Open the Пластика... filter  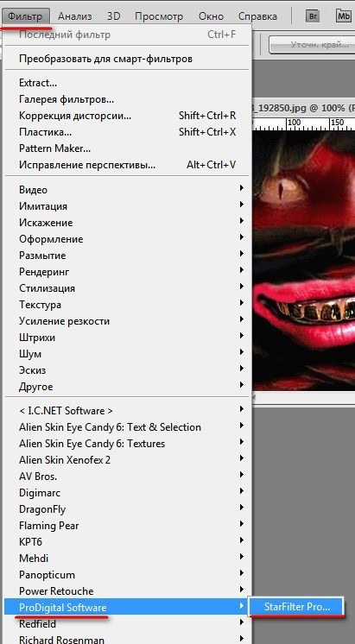[127, 132]
